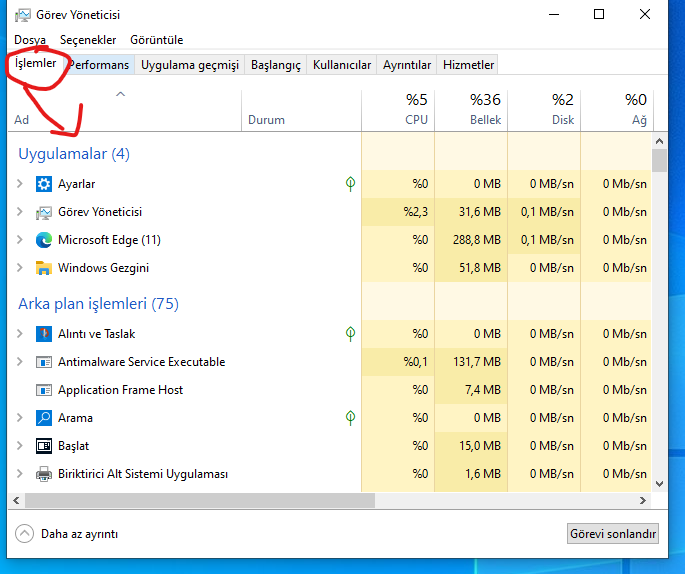Expand the Ayarlar process group
The height and width of the screenshot is (574, 685).
pyautogui.click(x=20, y=184)
